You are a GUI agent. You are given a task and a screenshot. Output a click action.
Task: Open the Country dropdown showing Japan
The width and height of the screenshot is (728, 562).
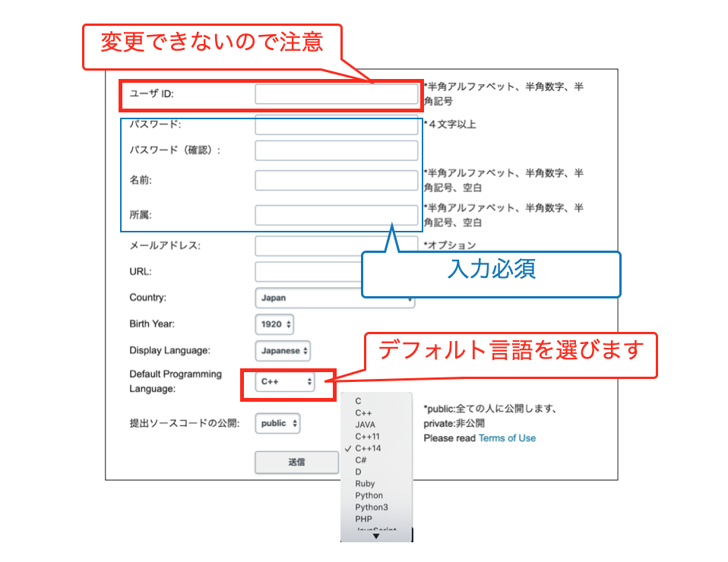(334, 298)
